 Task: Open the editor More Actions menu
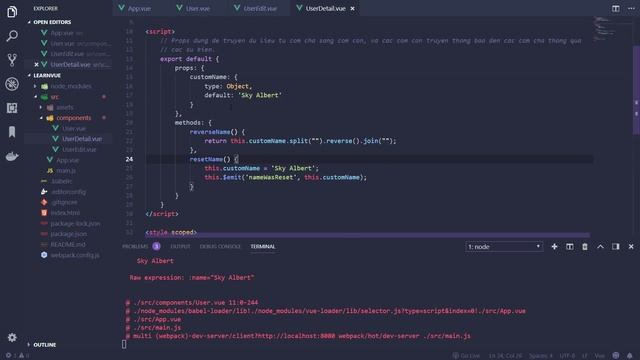pos(631,8)
